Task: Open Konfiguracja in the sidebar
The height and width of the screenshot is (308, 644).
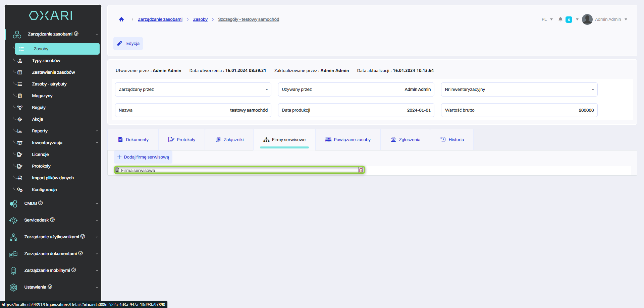Action: coord(44,190)
